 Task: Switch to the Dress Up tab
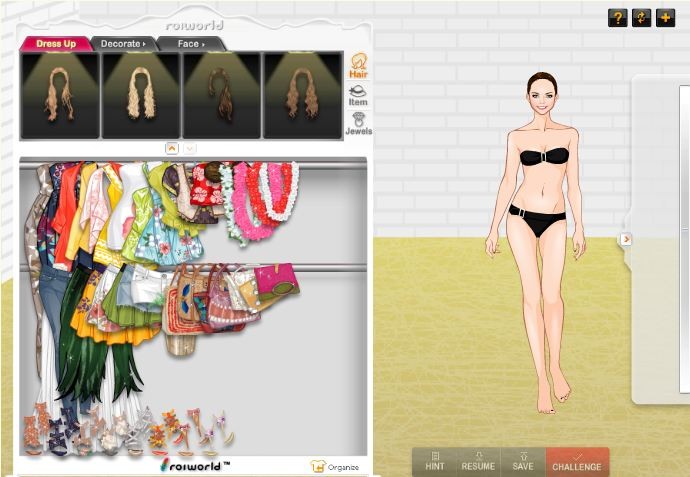56,44
